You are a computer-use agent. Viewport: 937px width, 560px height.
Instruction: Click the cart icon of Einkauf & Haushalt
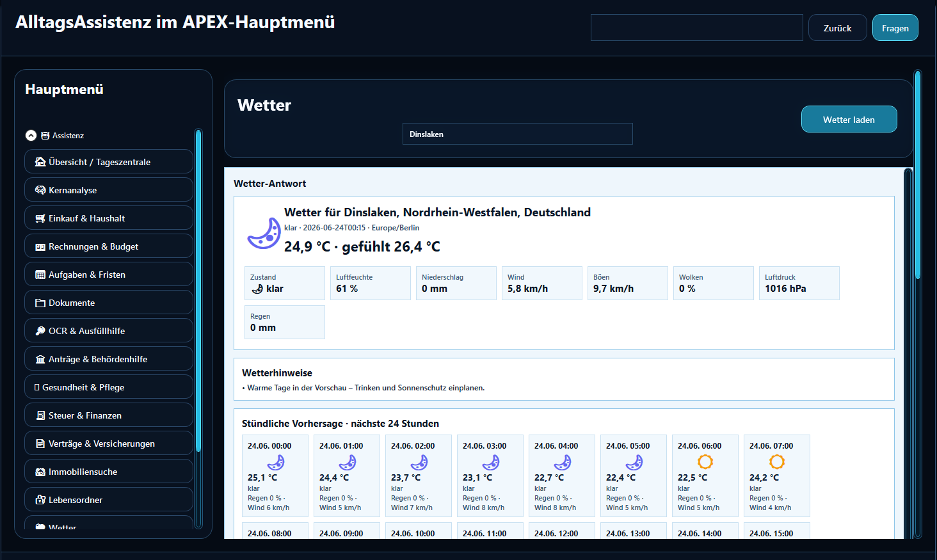tap(40, 218)
